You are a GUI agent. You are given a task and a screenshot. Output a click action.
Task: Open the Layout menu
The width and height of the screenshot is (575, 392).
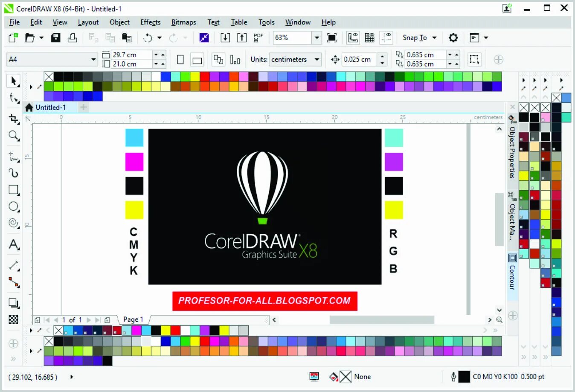pos(88,22)
